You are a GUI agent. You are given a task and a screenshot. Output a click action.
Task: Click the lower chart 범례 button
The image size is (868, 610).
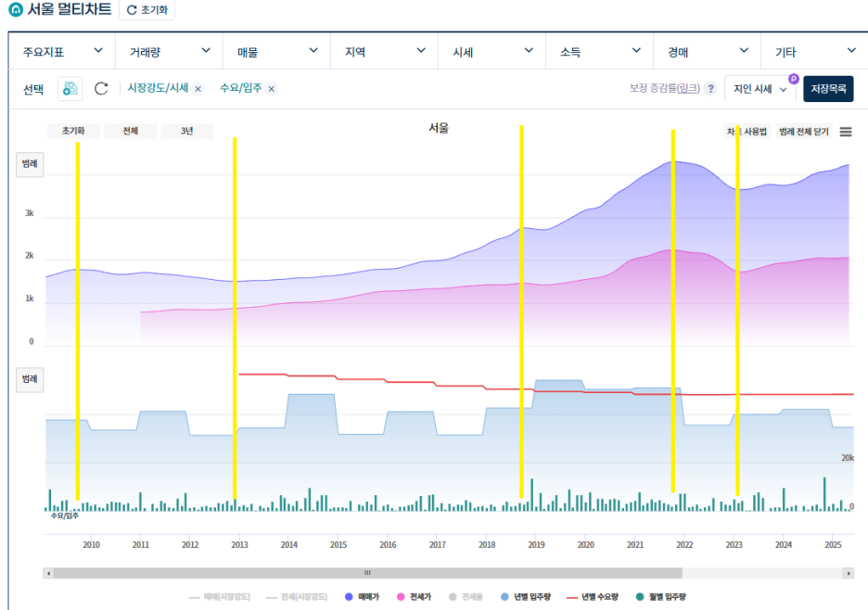(30, 379)
